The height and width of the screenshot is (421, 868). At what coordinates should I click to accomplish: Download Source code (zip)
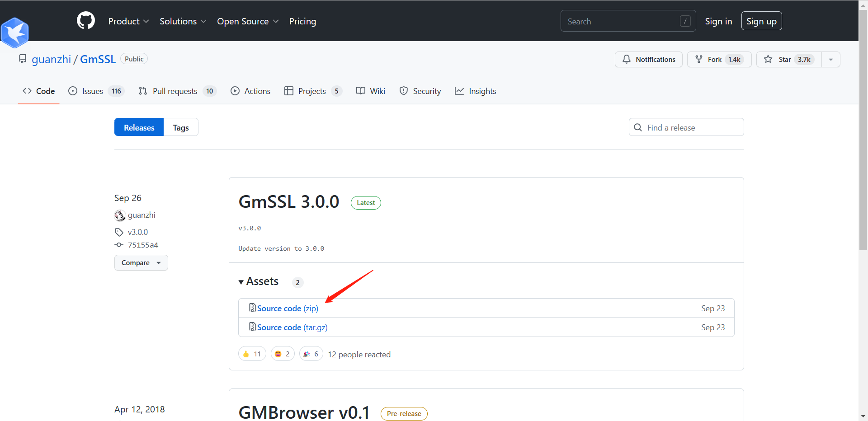[288, 308]
